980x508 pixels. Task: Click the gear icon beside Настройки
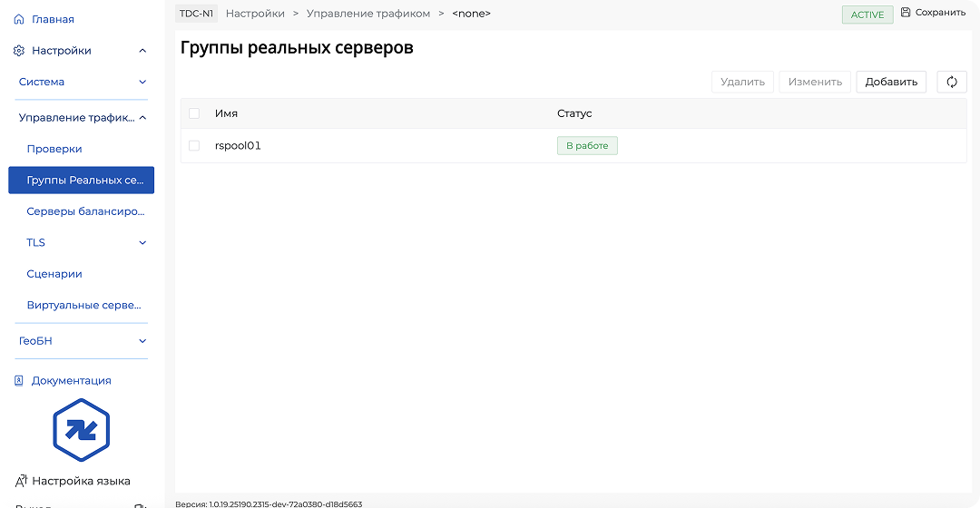(19, 51)
